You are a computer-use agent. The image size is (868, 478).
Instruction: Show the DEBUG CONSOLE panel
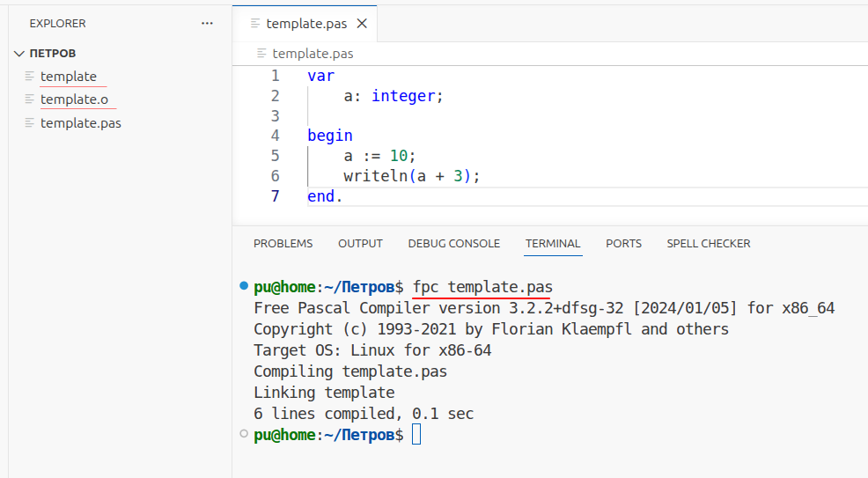click(x=453, y=244)
